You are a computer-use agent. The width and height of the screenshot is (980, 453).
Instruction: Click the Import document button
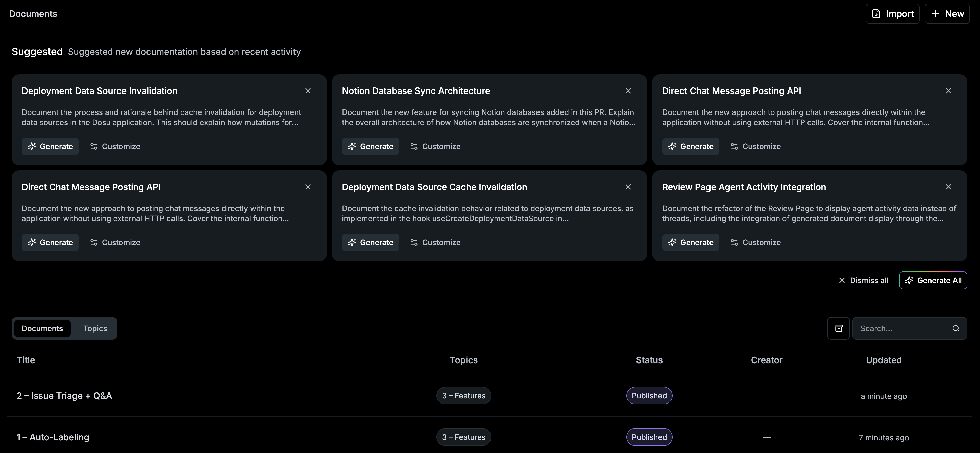click(x=892, y=14)
